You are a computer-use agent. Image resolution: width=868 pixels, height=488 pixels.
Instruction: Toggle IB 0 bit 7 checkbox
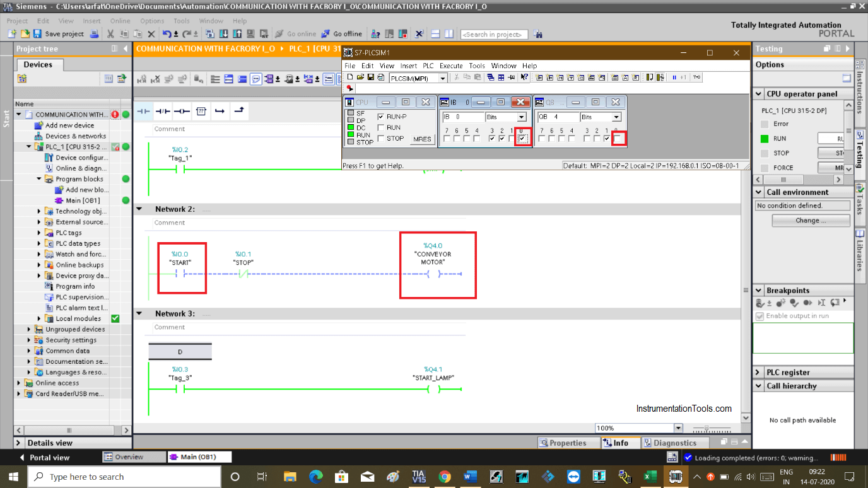coord(447,139)
